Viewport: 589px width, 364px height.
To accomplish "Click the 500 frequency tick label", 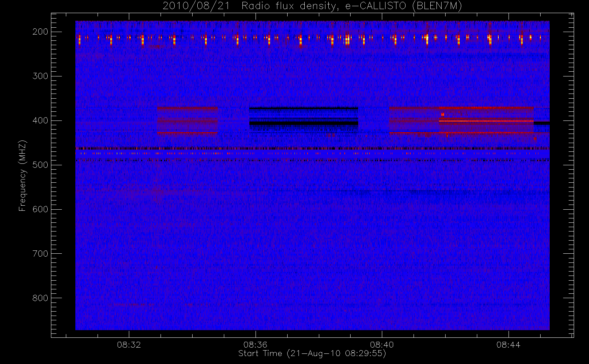I will click(40, 165).
